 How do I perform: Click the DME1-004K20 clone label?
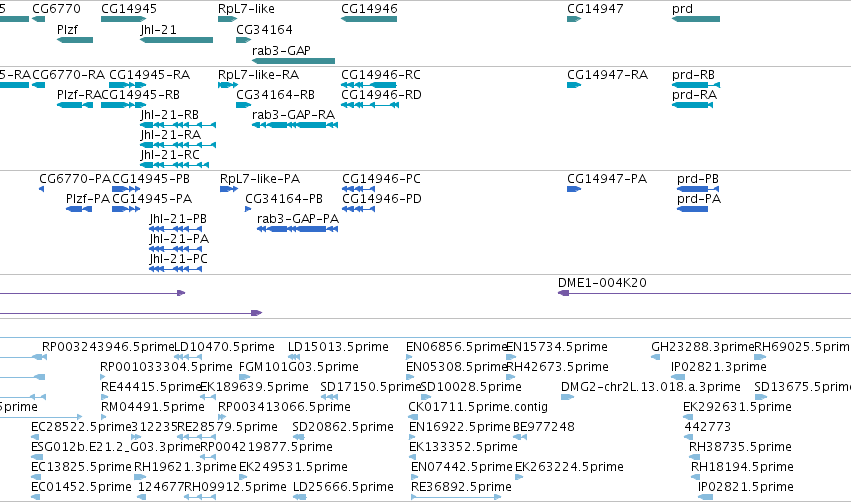pos(602,283)
